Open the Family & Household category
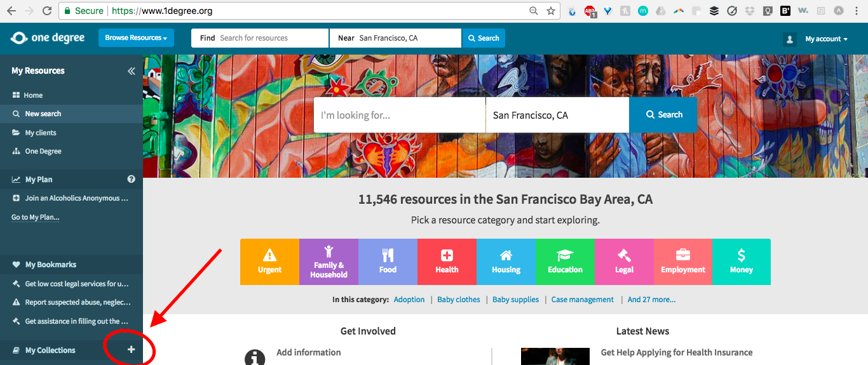868x365 pixels. tap(329, 262)
